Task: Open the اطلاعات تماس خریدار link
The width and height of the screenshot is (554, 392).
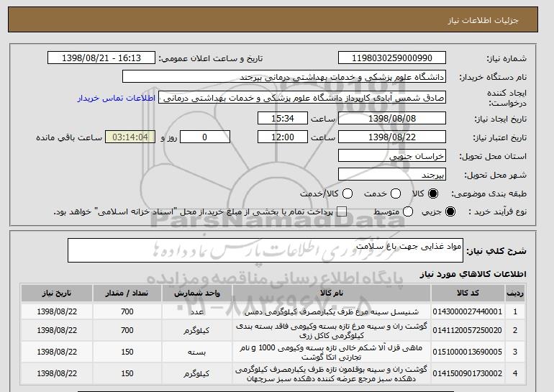Action: tap(117, 98)
